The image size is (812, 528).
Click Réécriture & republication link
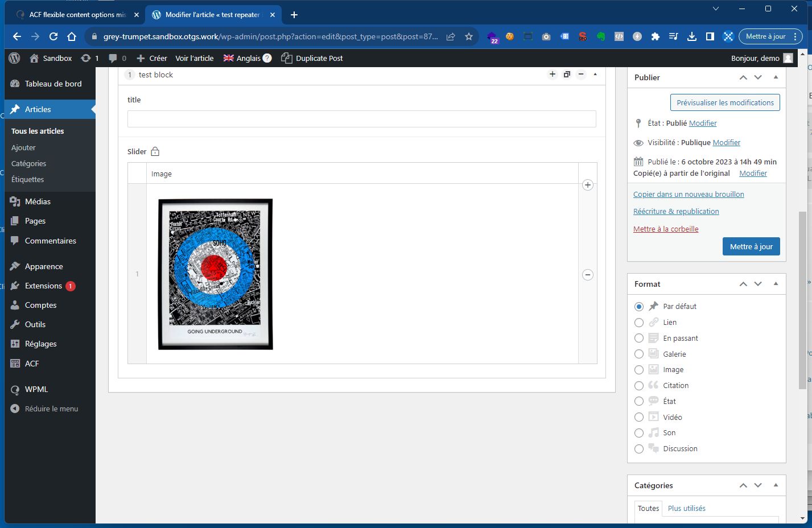pyautogui.click(x=676, y=211)
